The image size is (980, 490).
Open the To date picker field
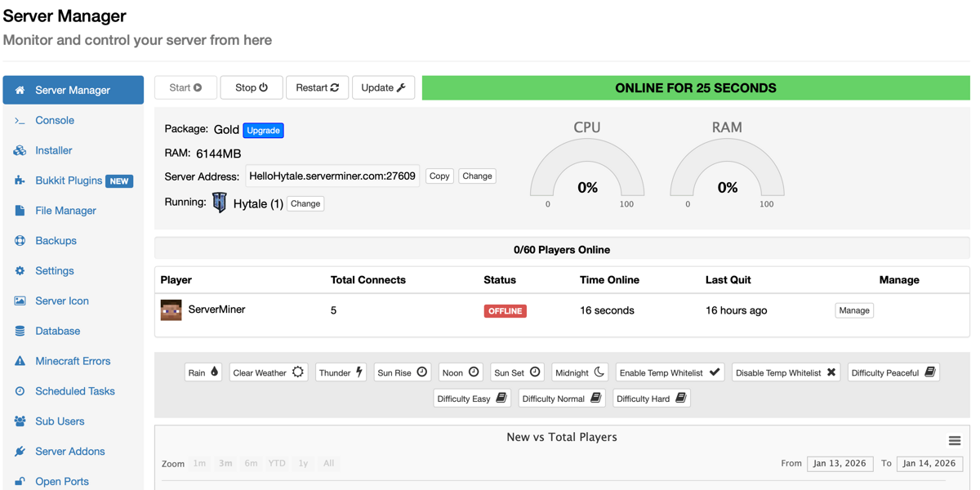pyautogui.click(x=929, y=463)
